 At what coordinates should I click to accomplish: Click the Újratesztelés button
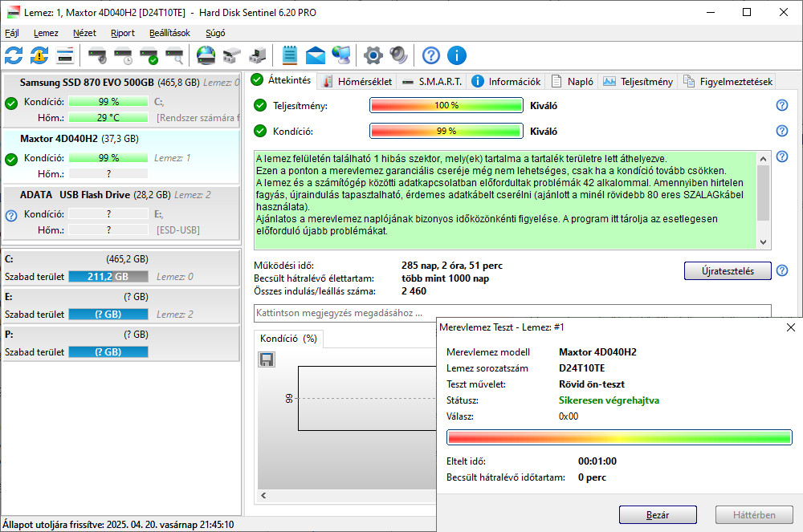point(728,270)
